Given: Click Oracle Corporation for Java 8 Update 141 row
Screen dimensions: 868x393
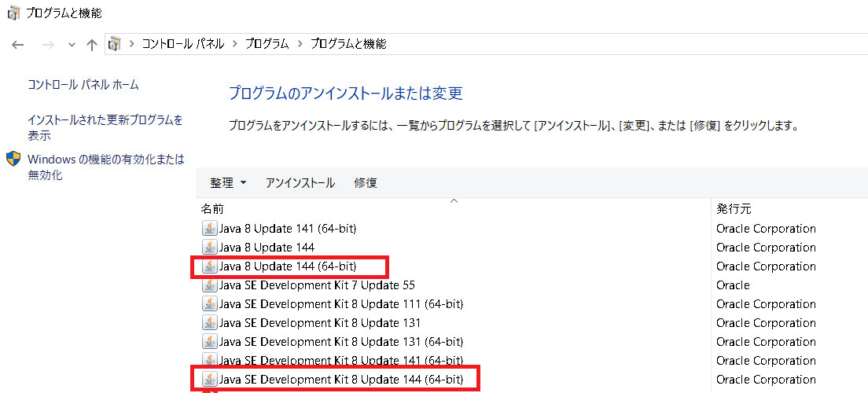Looking at the screenshot, I should pyautogui.click(x=766, y=229).
